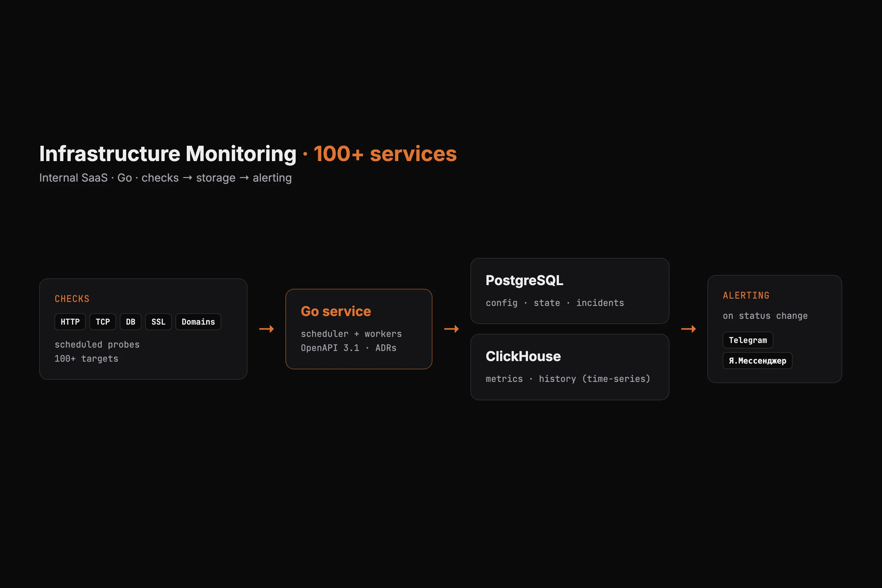The width and height of the screenshot is (882, 588).
Task: Click the PostgreSQL storage card heading
Action: pyautogui.click(x=524, y=281)
